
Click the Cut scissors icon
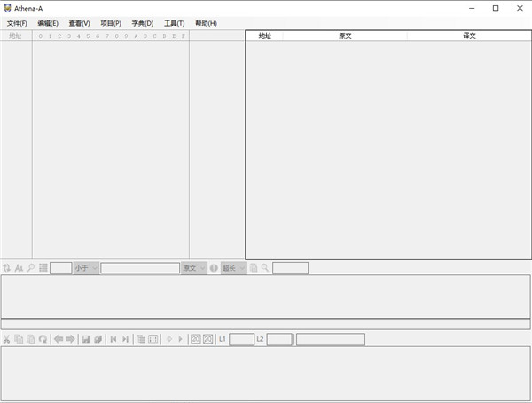[x=6, y=339]
